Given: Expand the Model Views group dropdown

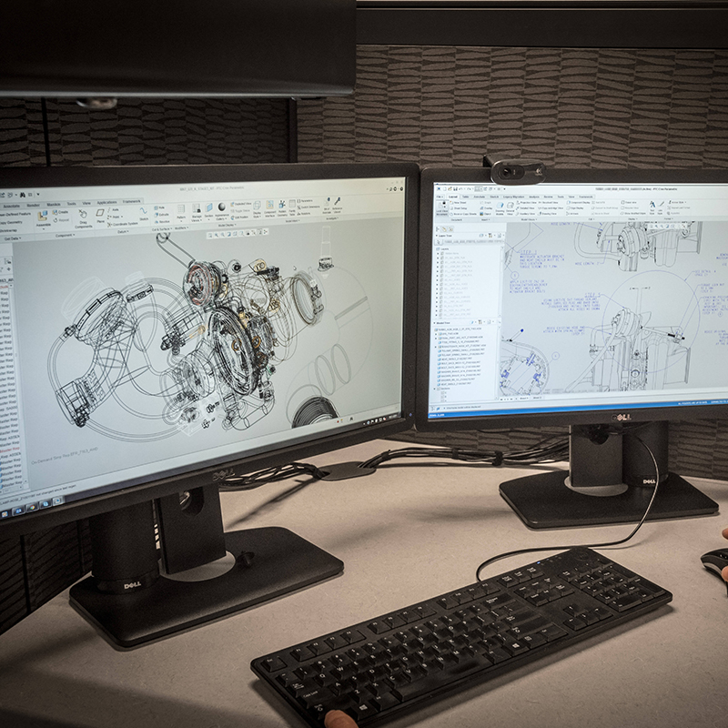Looking at the screenshot, I should [x=529, y=219].
